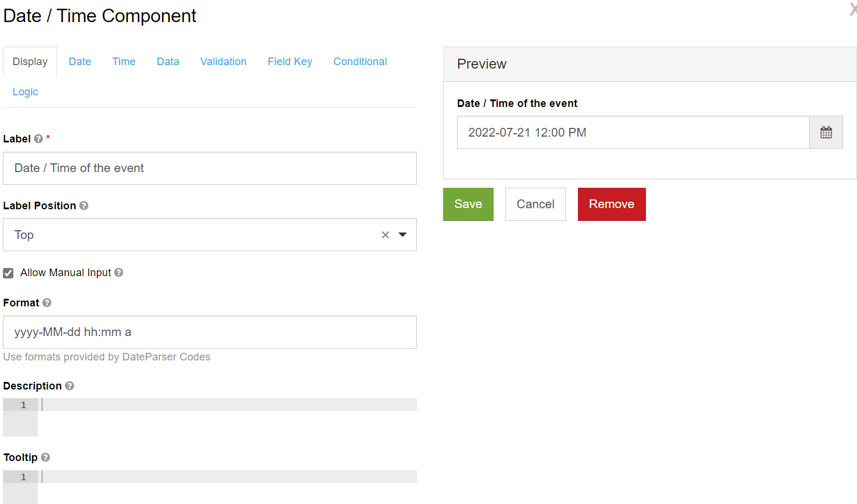Image resolution: width=857 pixels, height=504 pixels.
Task: Click the Description help icon
Action: [x=70, y=386]
